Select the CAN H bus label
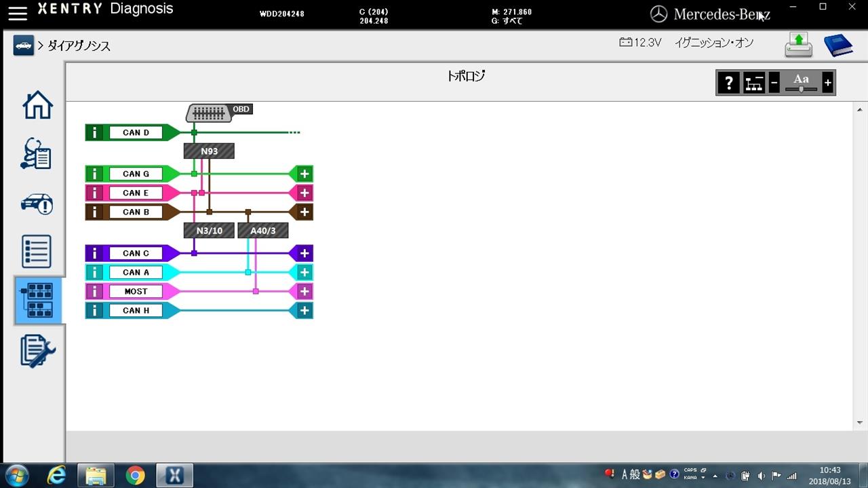868x488 pixels. pyautogui.click(x=136, y=310)
